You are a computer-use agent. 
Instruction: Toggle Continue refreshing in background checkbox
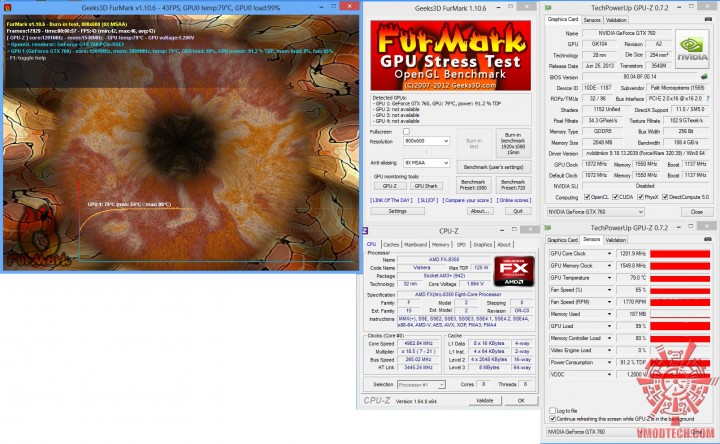pyautogui.click(x=553, y=419)
